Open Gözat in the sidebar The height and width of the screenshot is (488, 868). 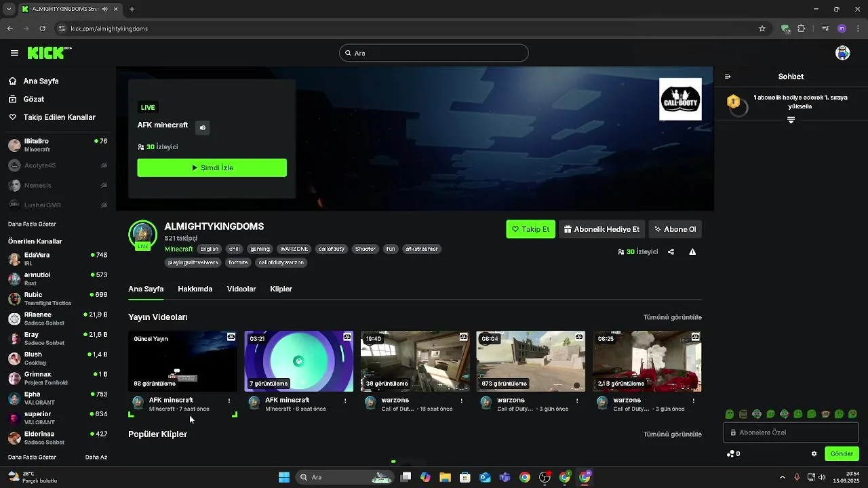34,99
